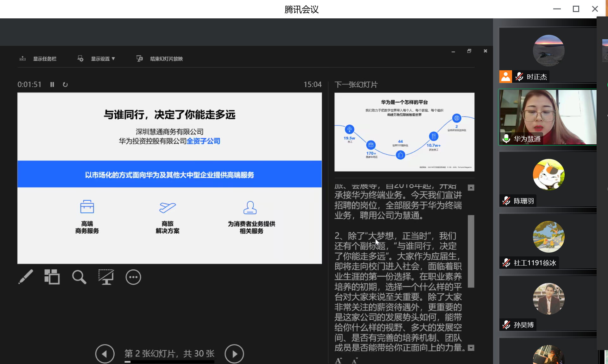Open more slideshow options ellipsis button
Screen dimensions: 608x364
pyautogui.click(x=133, y=277)
